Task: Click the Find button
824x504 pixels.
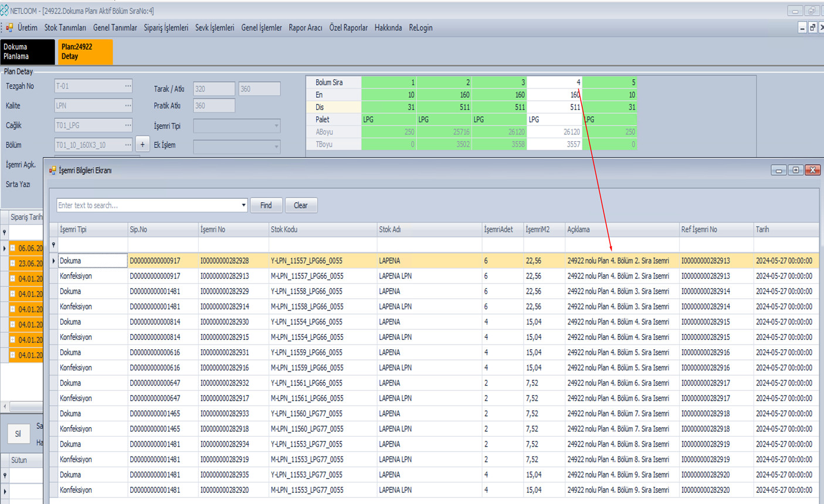Action: coord(266,205)
